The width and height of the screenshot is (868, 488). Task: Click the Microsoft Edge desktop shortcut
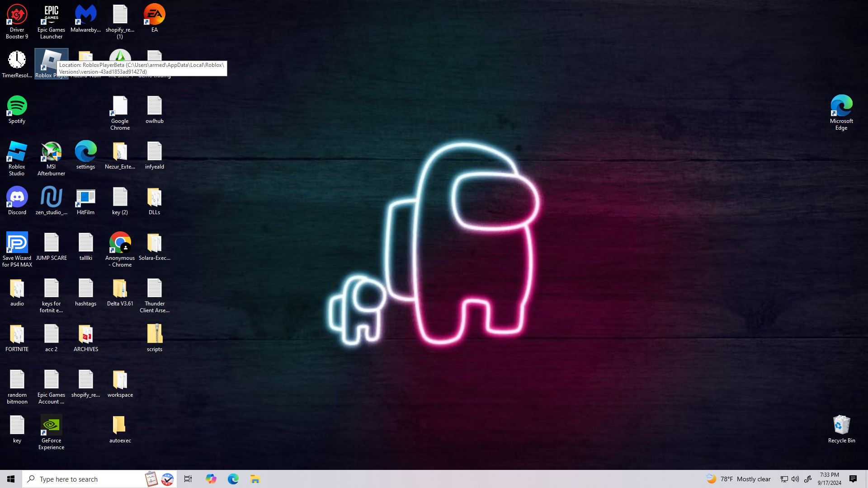point(841,106)
